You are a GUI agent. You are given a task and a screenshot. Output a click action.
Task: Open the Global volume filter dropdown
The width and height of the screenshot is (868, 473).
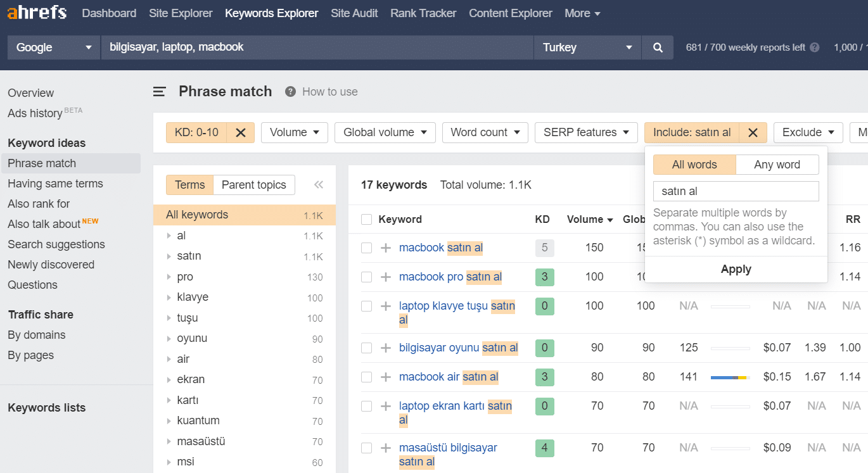[385, 132]
